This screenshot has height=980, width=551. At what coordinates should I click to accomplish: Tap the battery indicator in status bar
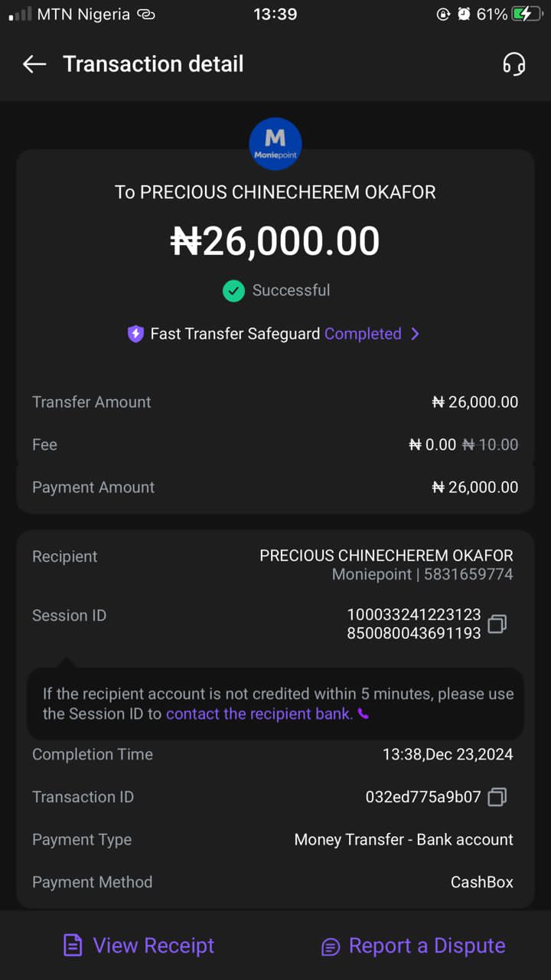coord(527,15)
